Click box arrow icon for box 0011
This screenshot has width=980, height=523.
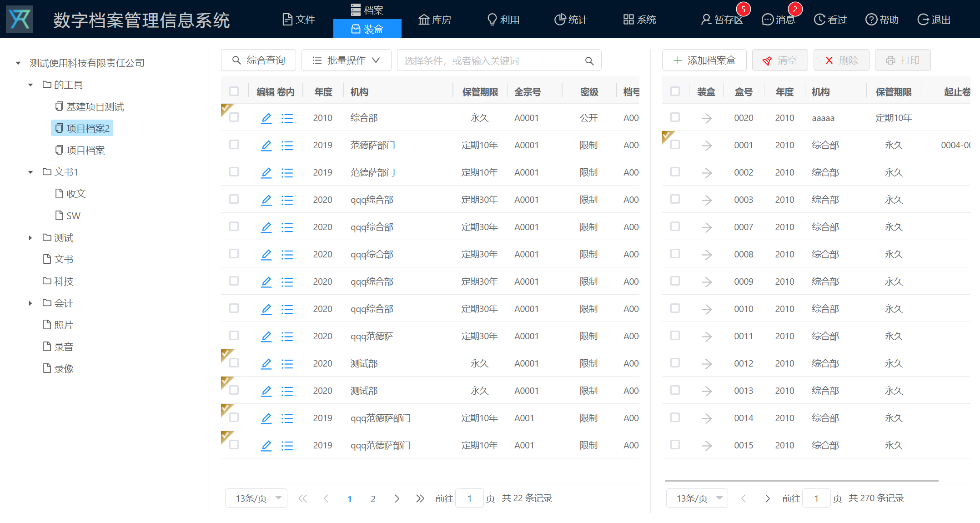coord(706,337)
